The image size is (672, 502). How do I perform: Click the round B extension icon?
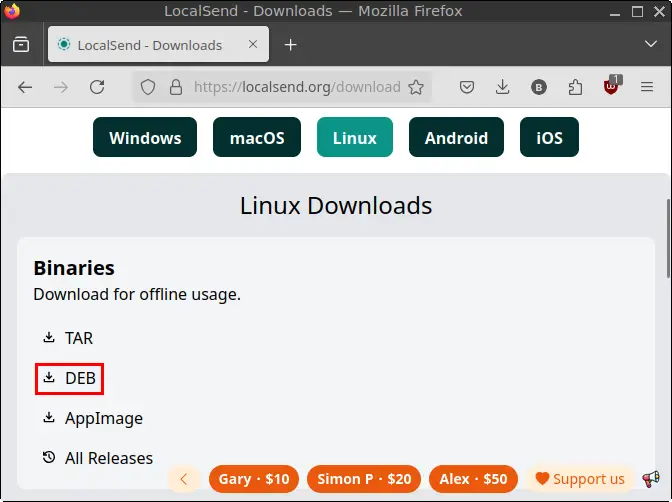tap(539, 87)
